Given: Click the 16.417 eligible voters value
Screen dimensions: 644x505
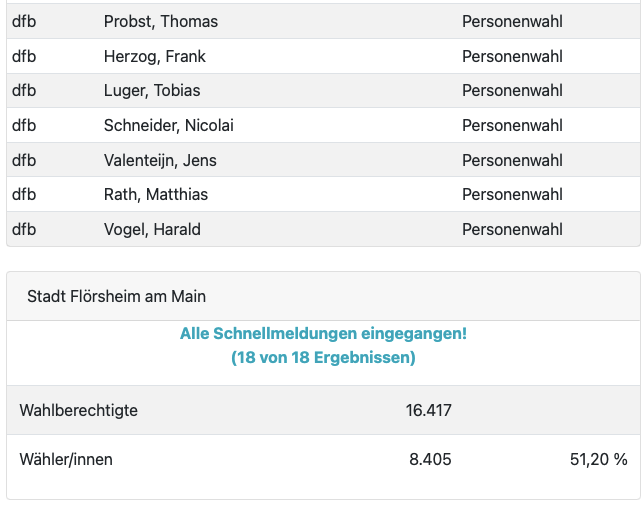Looking at the screenshot, I should (430, 410).
